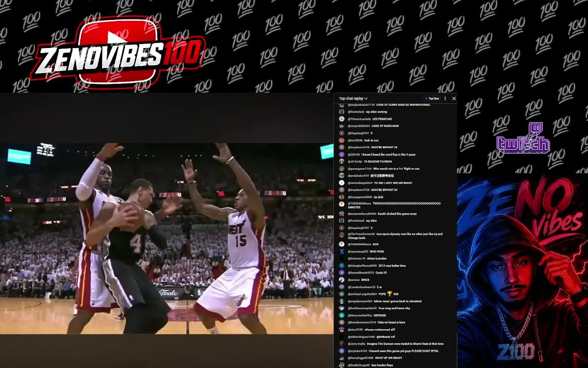588x368 pixels.
Task: Click purple Z avatar of @ZM106
Action: point(341,154)
